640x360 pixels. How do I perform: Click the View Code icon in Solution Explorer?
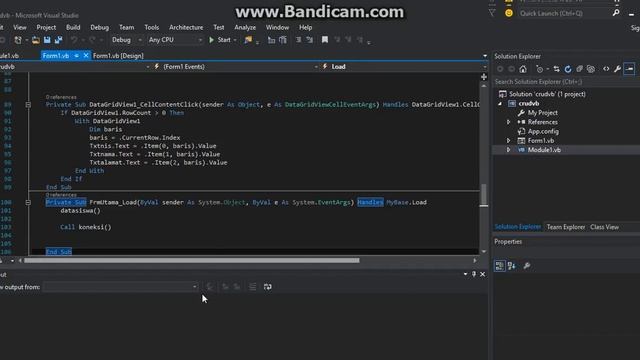coord(606,69)
